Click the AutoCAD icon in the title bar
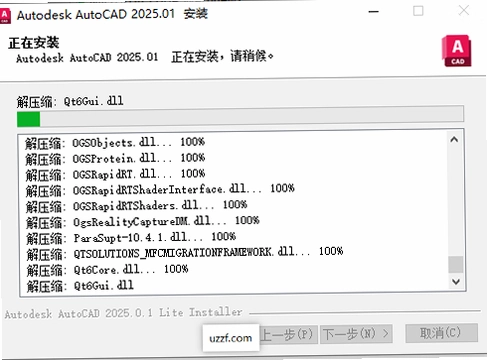Viewport: 487px width, 360px height. pyautogui.click(x=5, y=16)
